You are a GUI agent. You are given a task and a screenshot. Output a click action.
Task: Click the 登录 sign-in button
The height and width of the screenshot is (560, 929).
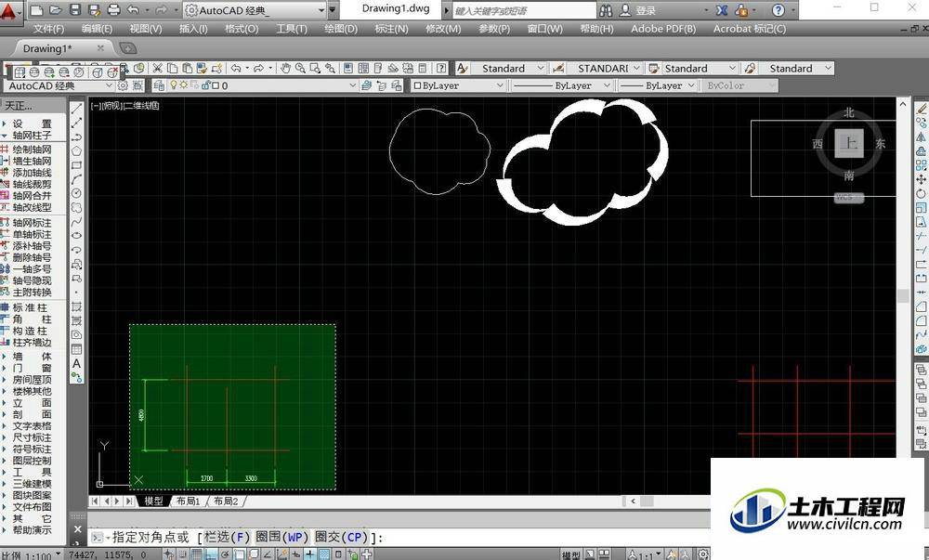646,10
